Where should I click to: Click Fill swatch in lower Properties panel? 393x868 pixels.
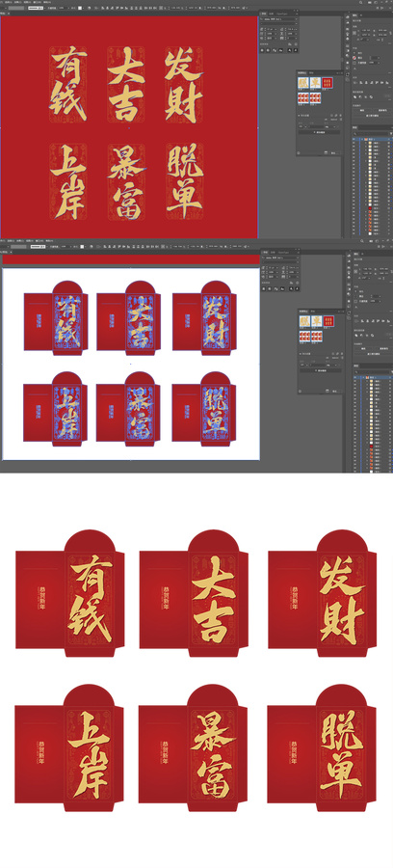pos(355,291)
